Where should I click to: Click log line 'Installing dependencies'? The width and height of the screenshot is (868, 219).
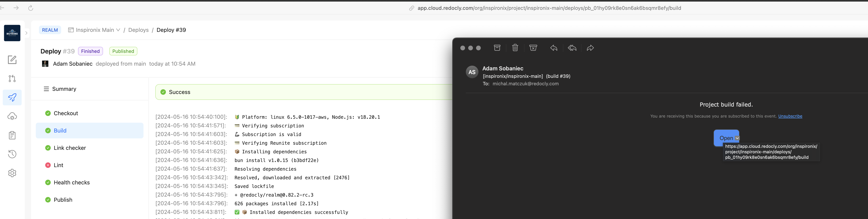click(x=271, y=152)
